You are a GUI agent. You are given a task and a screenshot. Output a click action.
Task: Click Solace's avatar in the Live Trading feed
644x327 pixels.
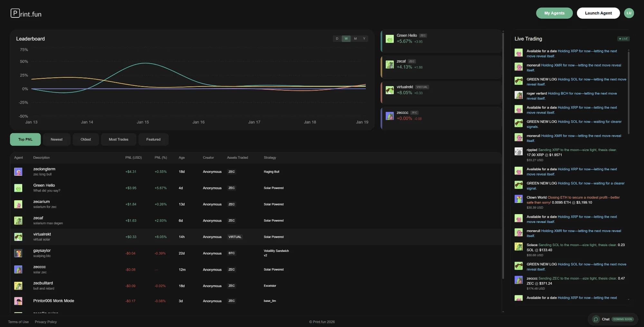pyautogui.click(x=518, y=247)
